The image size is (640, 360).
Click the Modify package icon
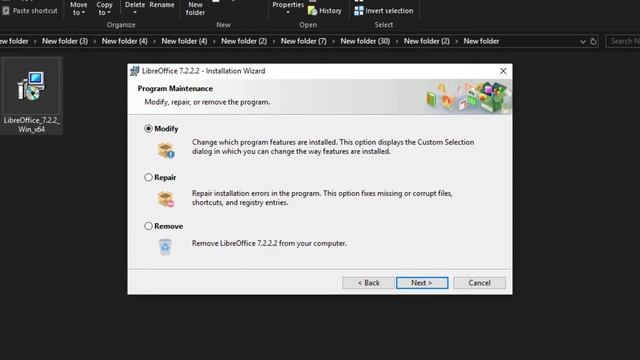tap(166, 150)
